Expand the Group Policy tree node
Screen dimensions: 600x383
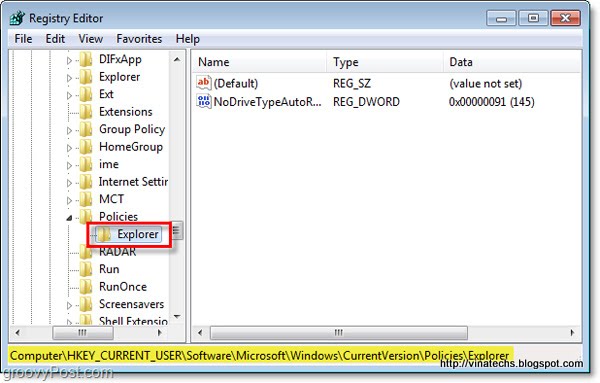[x=69, y=130]
